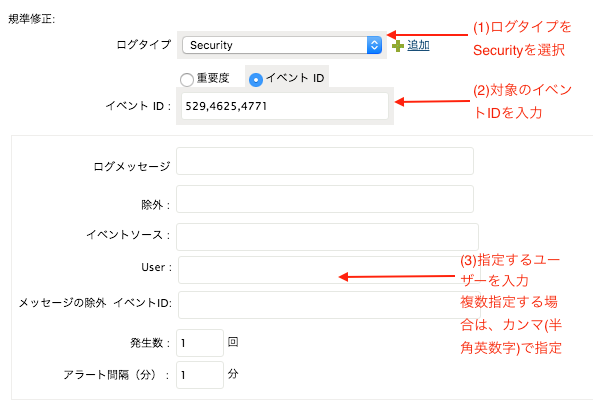This screenshot has width=593, height=414.
Task: Click the イベントソース label
Action: [128, 234]
